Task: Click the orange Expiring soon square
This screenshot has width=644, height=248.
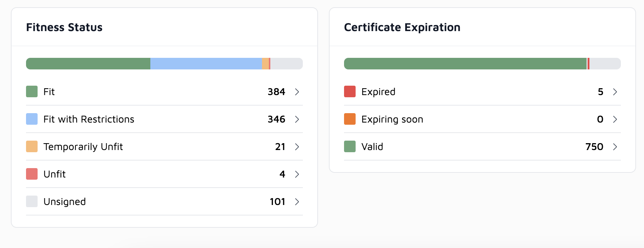Action: point(349,119)
